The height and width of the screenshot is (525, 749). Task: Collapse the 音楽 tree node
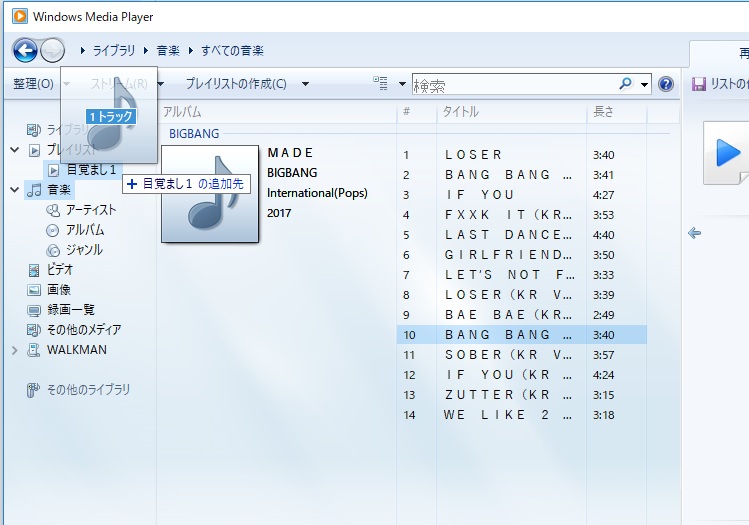pos(15,190)
